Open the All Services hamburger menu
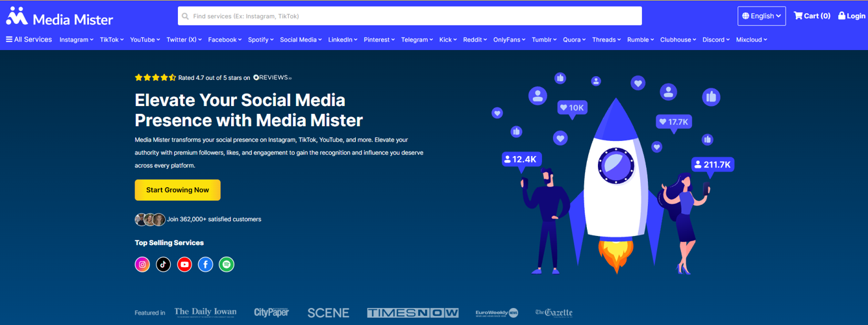The height and width of the screenshot is (325, 868). pos(29,40)
